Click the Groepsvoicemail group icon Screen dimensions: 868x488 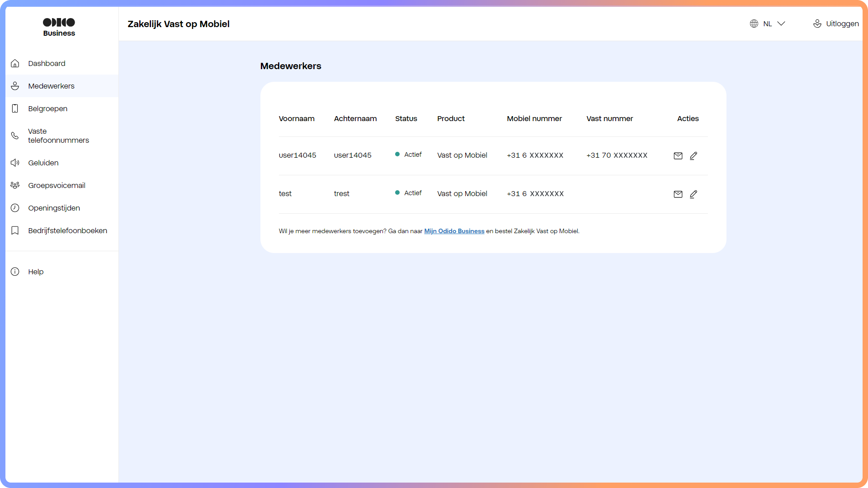[15, 185]
